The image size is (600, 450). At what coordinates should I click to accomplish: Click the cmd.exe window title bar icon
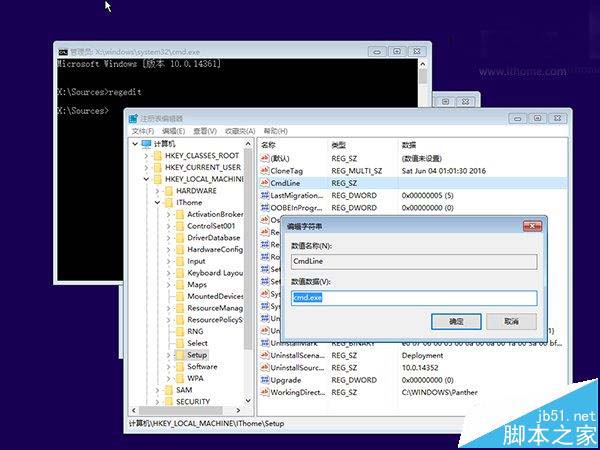[x=63, y=52]
